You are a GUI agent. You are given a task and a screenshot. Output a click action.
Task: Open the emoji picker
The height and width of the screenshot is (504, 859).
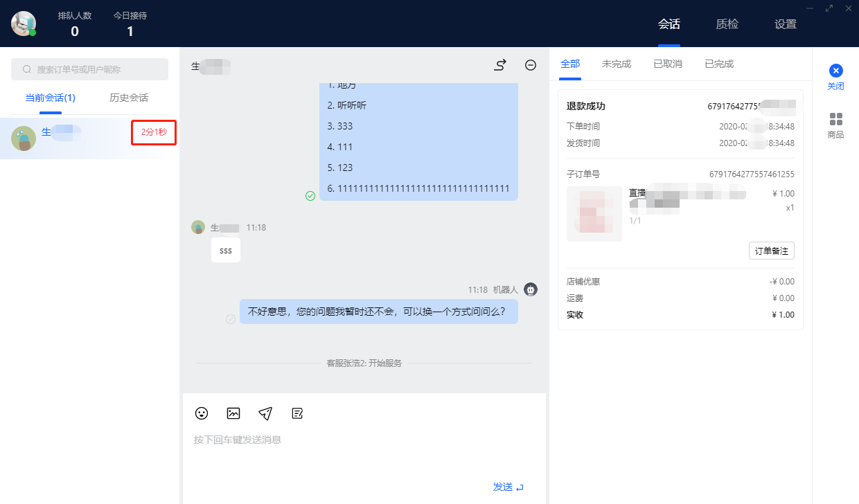[x=202, y=413]
